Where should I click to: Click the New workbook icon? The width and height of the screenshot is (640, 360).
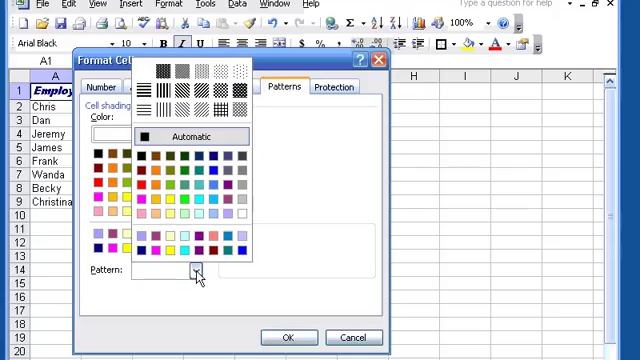tap(23, 23)
